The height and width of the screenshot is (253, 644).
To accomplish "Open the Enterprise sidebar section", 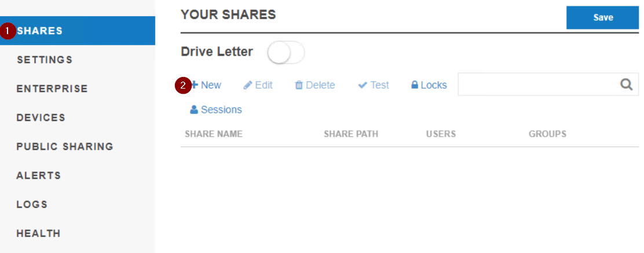I will pos(52,89).
